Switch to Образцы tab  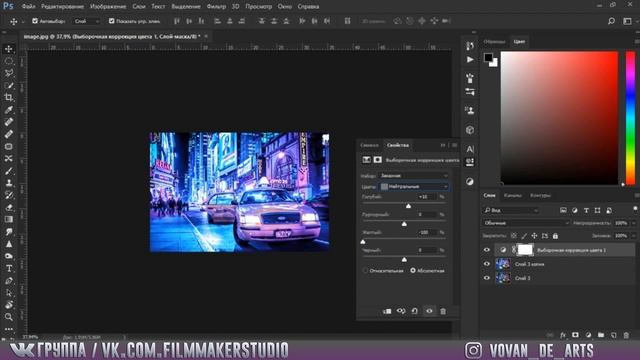[x=494, y=42]
